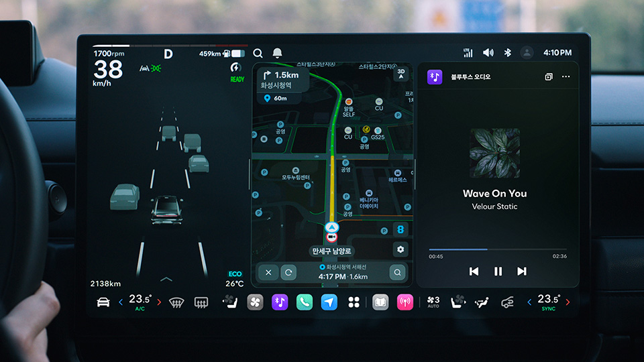Select the 베니키아 더에이치 hotel marker
This screenshot has height=362, width=644.
pyautogui.click(x=369, y=200)
